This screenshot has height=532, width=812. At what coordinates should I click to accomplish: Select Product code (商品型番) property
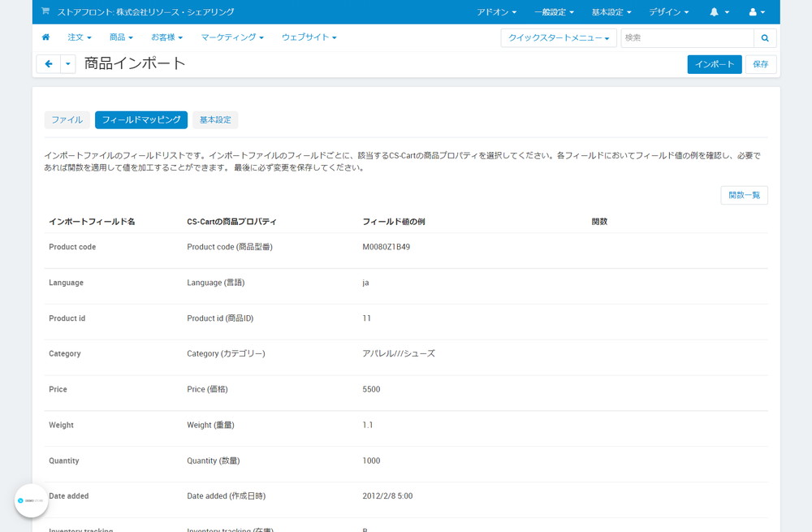pyautogui.click(x=230, y=247)
